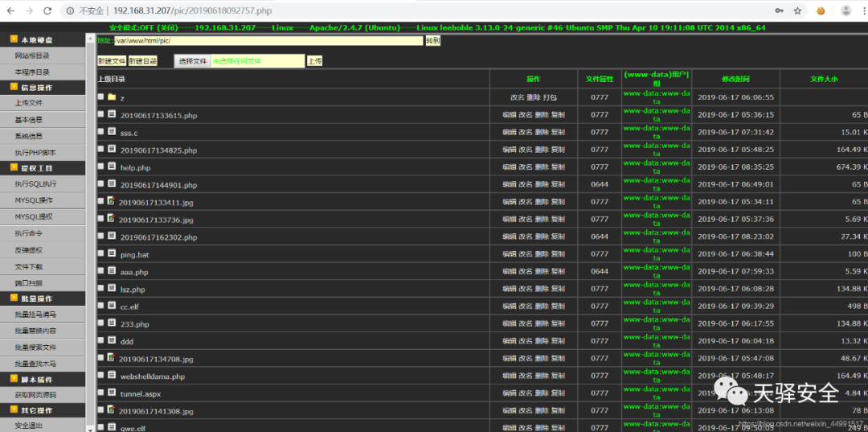Image resolution: width=868 pixels, height=432 pixels.
Task: Click the site info icon next to 不安全
Action: point(70,10)
